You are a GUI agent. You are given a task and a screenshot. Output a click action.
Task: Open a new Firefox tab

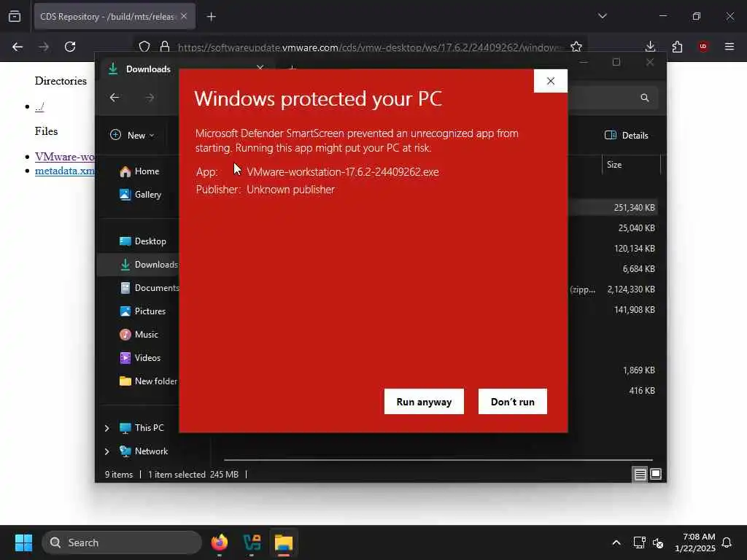[x=212, y=17]
